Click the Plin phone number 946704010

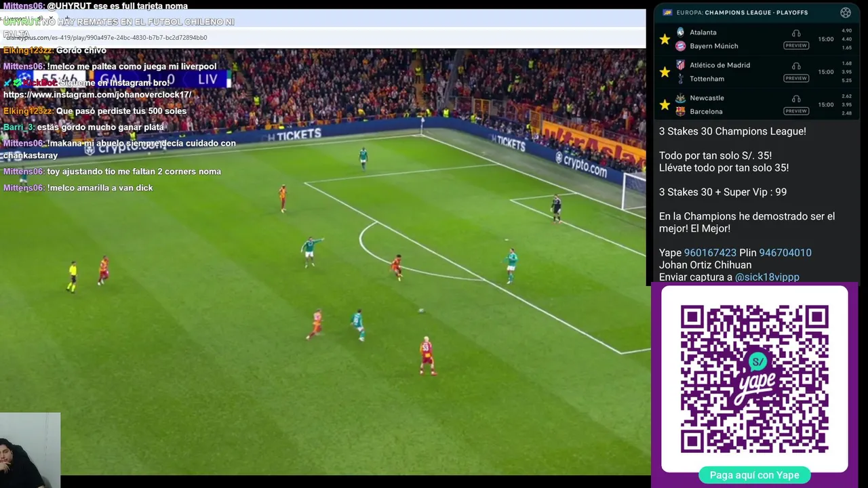click(785, 253)
